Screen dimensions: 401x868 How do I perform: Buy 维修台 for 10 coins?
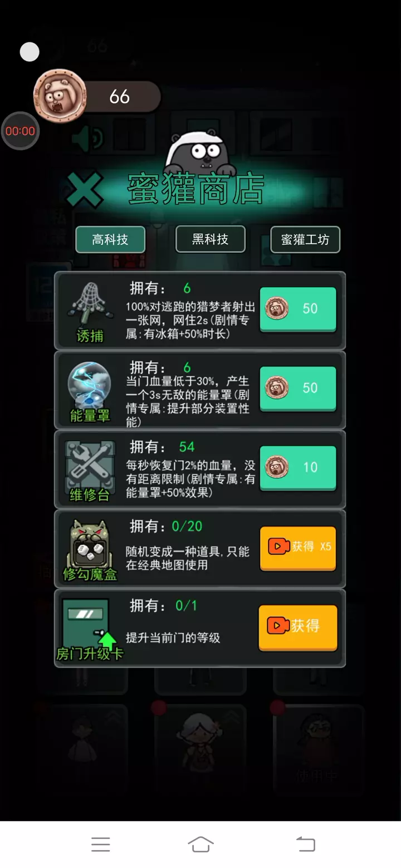click(x=298, y=467)
